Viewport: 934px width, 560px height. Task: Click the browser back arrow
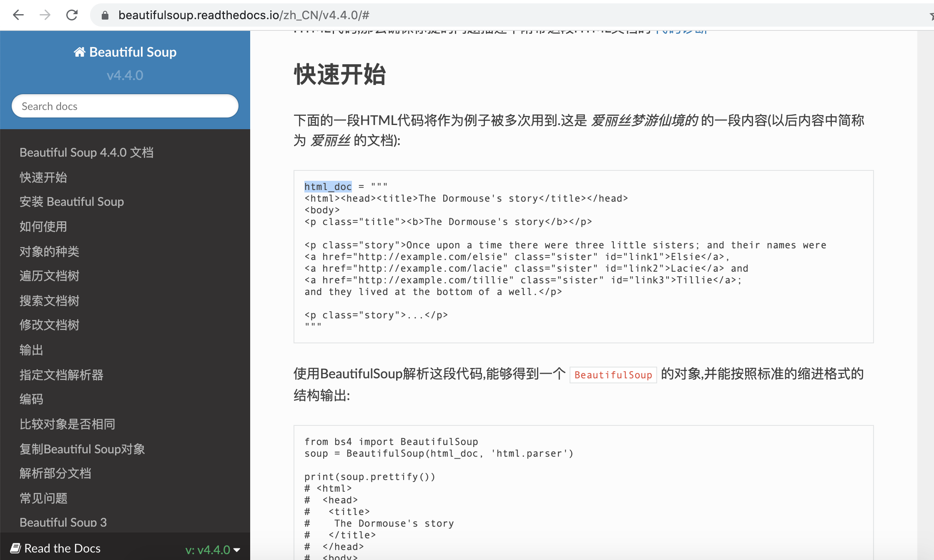18,15
